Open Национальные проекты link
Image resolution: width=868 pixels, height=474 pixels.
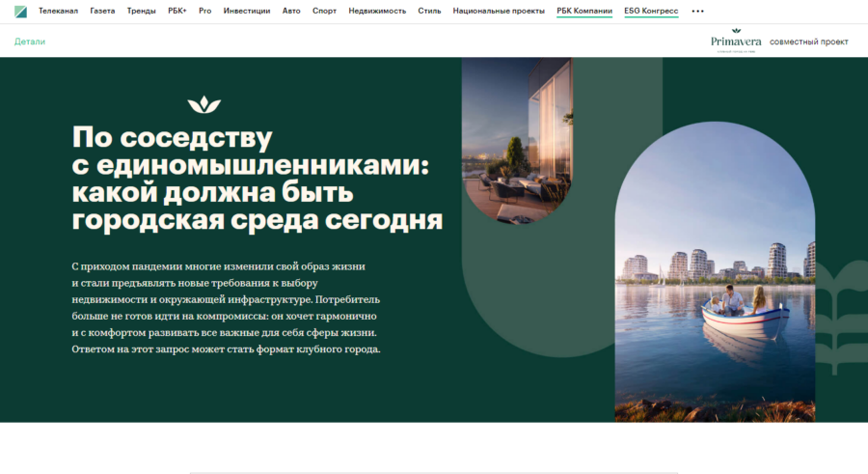tap(499, 11)
